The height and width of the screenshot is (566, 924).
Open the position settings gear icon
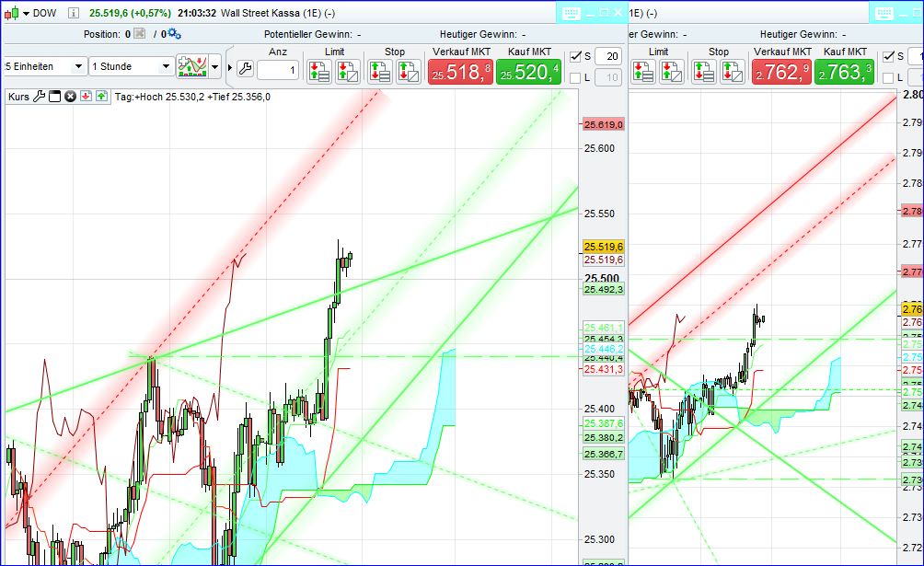coord(173,33)
